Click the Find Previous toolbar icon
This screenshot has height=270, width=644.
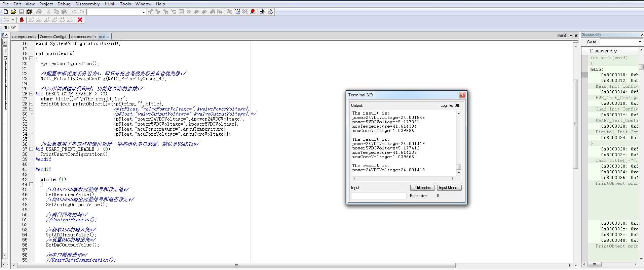(150, 12)
